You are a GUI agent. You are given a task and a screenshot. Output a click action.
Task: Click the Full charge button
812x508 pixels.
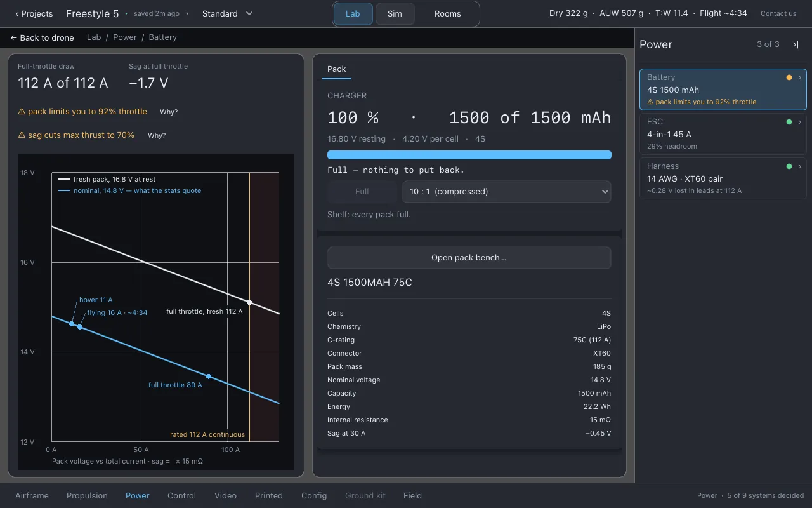pyautogui.click(x=362, y=192)
